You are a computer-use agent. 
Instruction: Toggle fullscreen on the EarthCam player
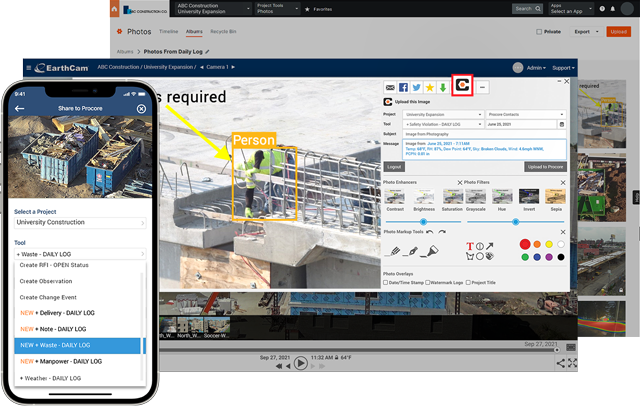click(572, 363)
